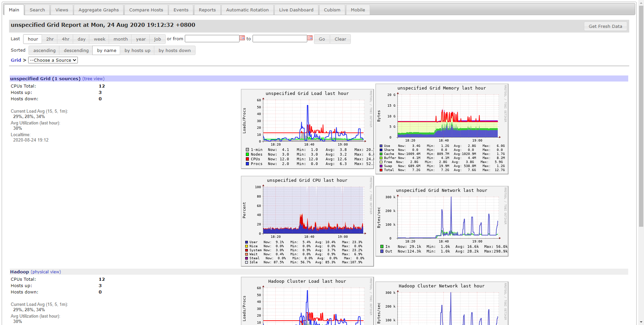Click the scrollbar down arrow

641,322
